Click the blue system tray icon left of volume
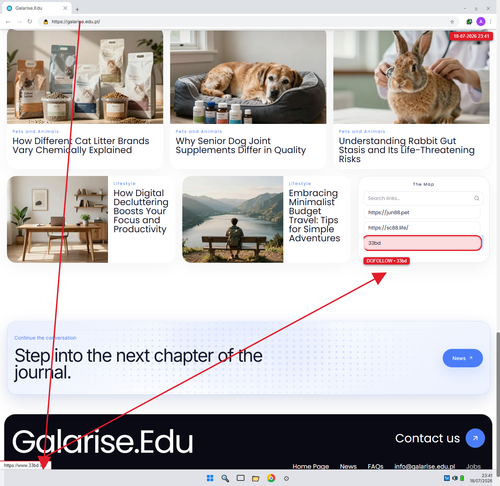Image resolution: width=500 pixels, height=486 pixels. (x=447, y=478)
